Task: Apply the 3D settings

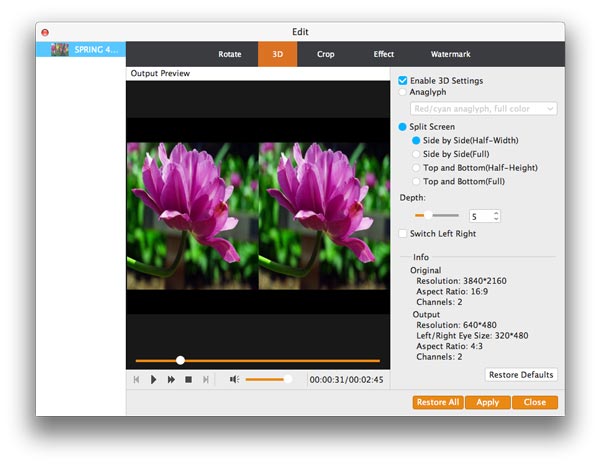Action: click(x=488, y=402)
